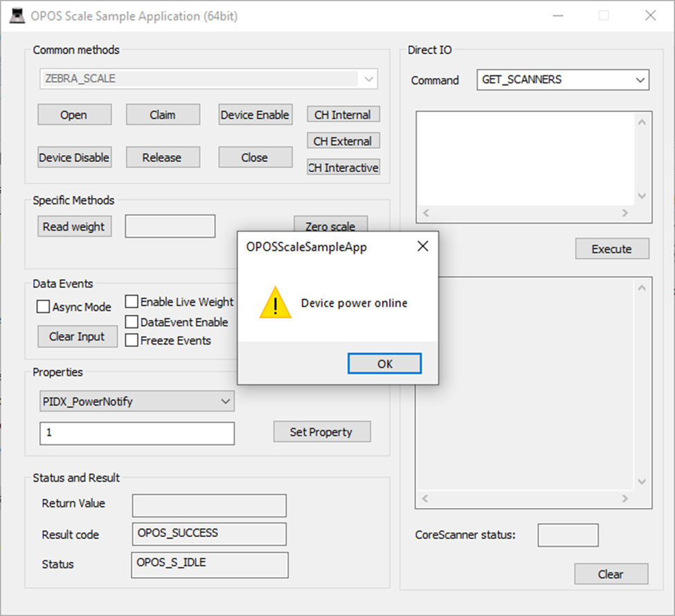Click the Set Property button
The image size is (675, 616).
click(322, 432)
